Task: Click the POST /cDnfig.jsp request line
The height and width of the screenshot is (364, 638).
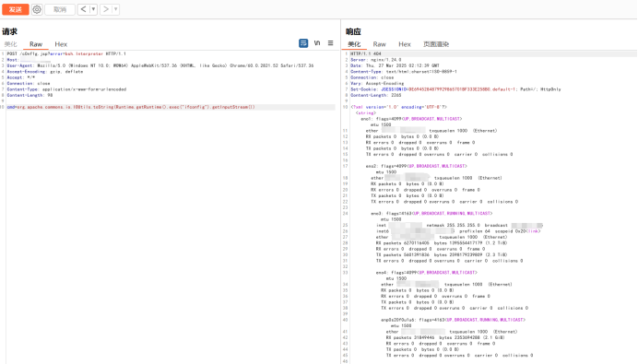Action: (66, 53)
